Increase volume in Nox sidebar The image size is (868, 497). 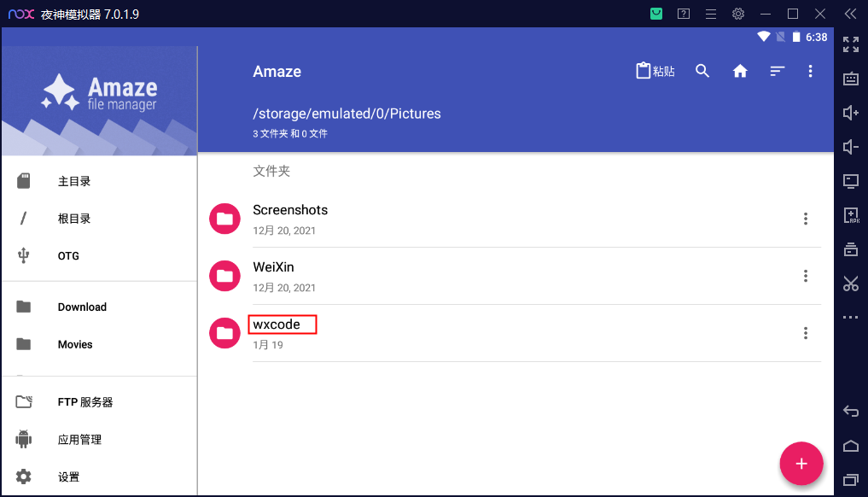click(851, 113)
